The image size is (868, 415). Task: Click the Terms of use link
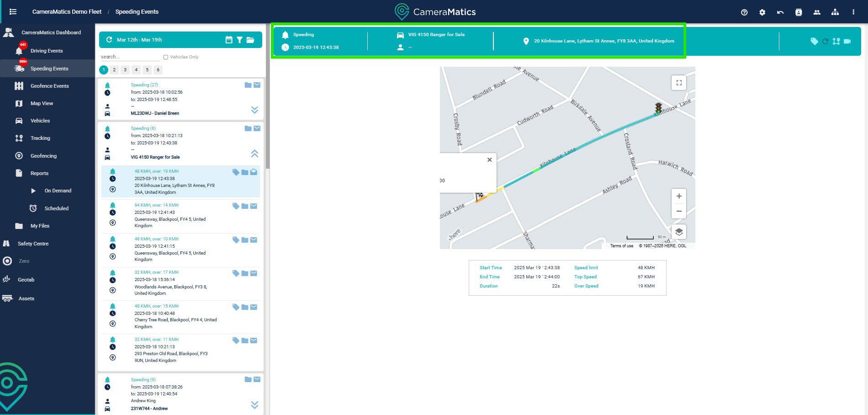click(x=621, y=246)
